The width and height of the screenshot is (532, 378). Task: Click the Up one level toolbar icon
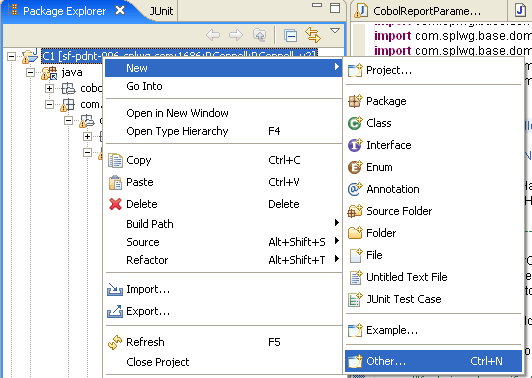click(x=260, y=35)
